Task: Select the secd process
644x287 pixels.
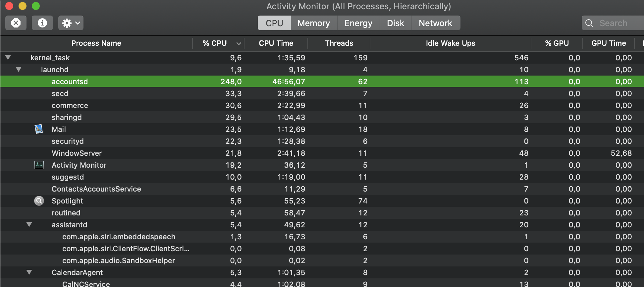Action: click(x=322, y=93)
